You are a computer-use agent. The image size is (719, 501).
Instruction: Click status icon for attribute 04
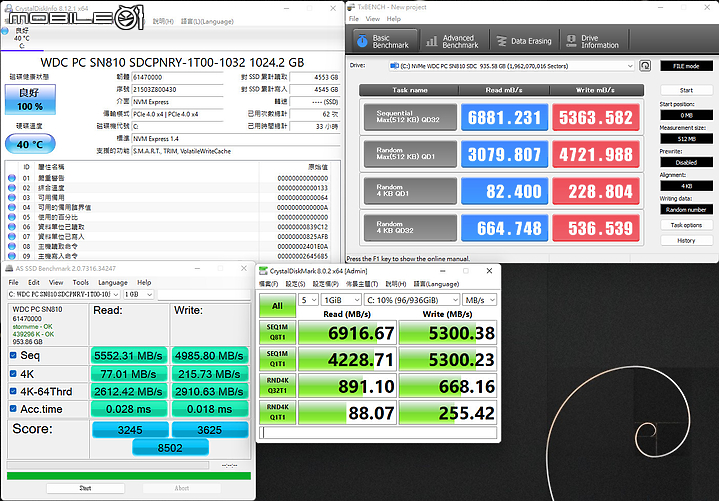12,207
